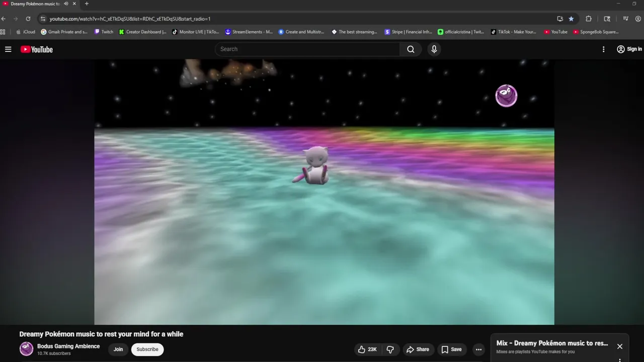Open the browser extensions puzzle icon
The height and width of the screenshot is (362, 644).
coord(589,19)
